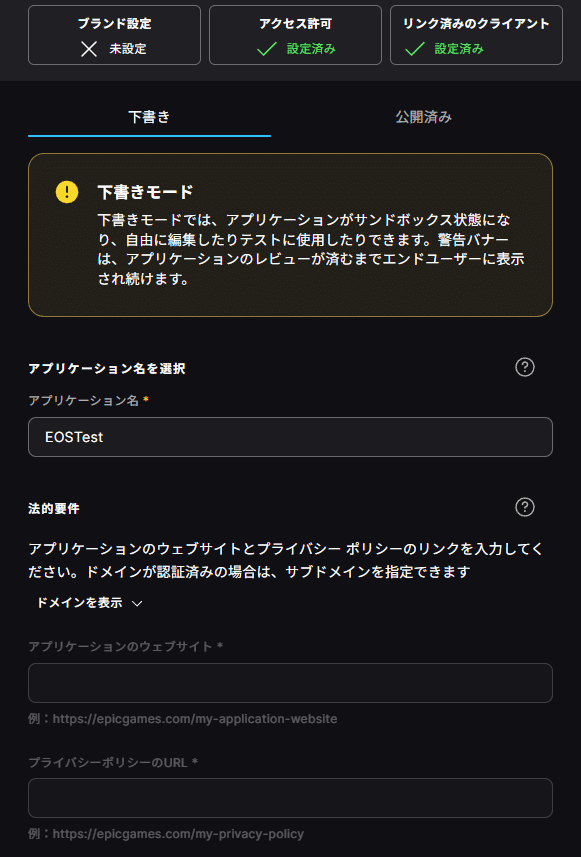The width and height of the screenshot is (581, 857).
Task: Open the help icon beside 法的要件
Action: 525,508
